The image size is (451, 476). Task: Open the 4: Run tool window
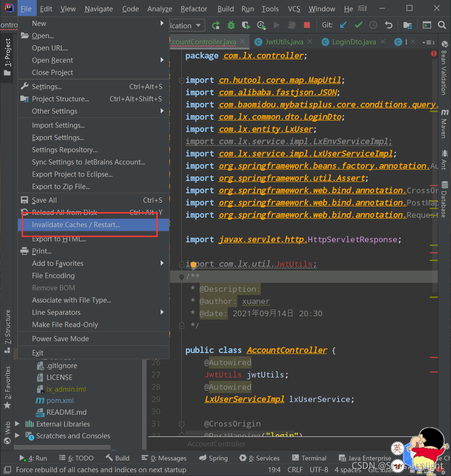click(x=33, y=458)
